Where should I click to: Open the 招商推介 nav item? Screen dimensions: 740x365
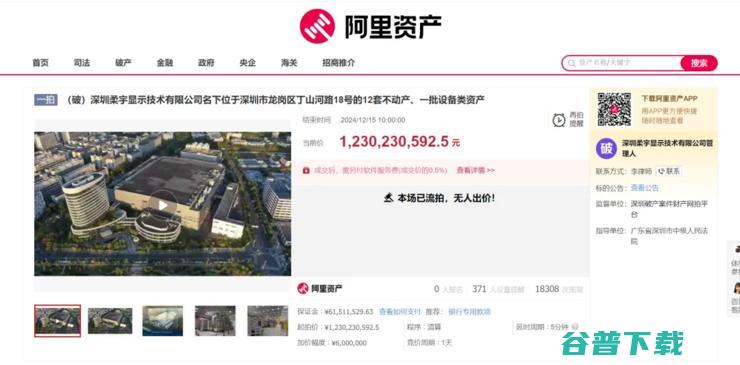point(339,63)
